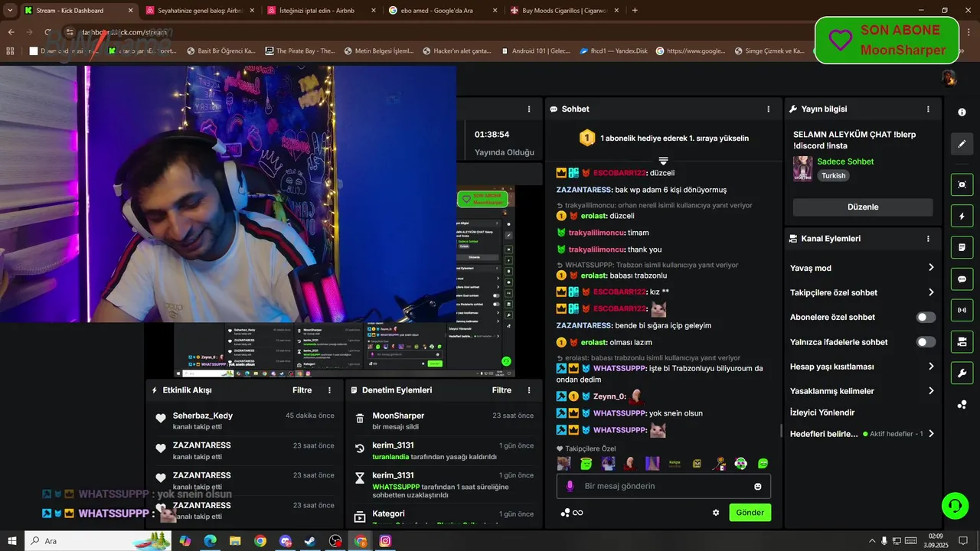Open chat settings gear icon
Viewport: 980px width, 551px height.
(716, 513)
